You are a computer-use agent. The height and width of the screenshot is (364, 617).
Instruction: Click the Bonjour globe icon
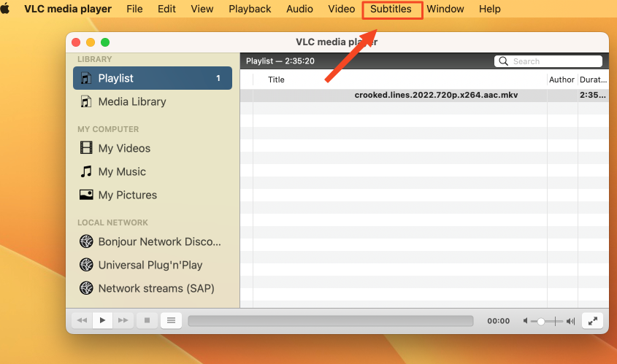(87, 241)
